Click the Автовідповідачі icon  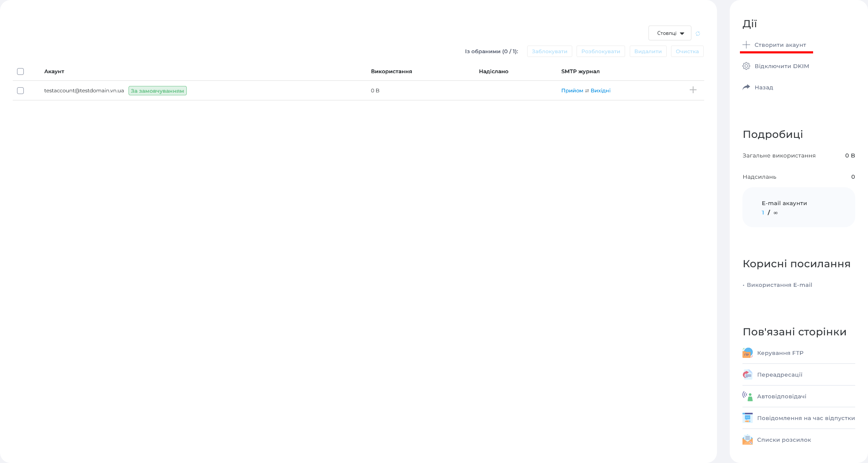747,396
